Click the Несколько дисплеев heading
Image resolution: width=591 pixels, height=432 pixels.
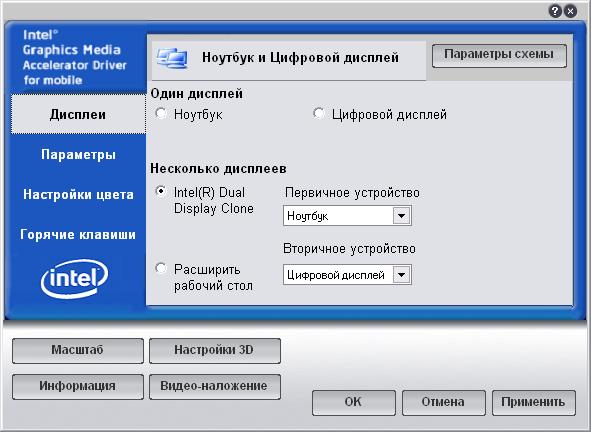(218, 168)
